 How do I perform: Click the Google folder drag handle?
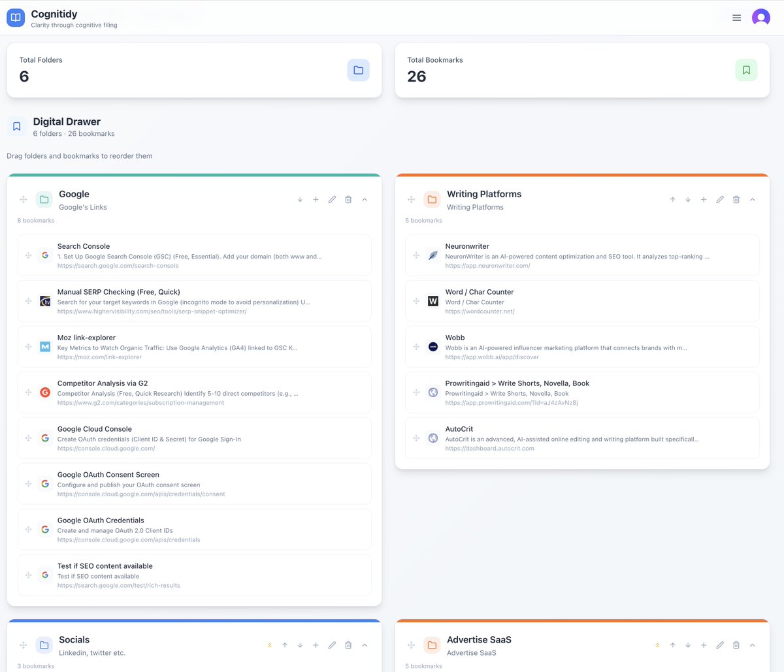coord(23,200)
